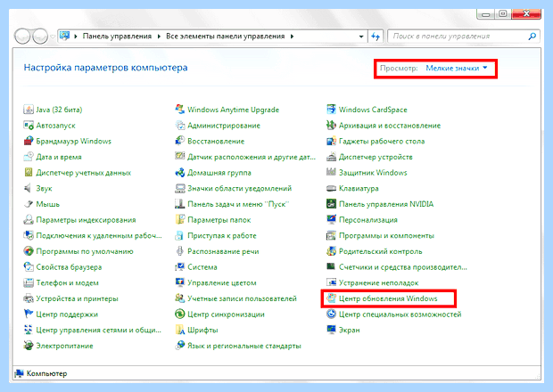Click the Центр поддержки flag icon
553x392 pixels.
[x=29, y=314]
